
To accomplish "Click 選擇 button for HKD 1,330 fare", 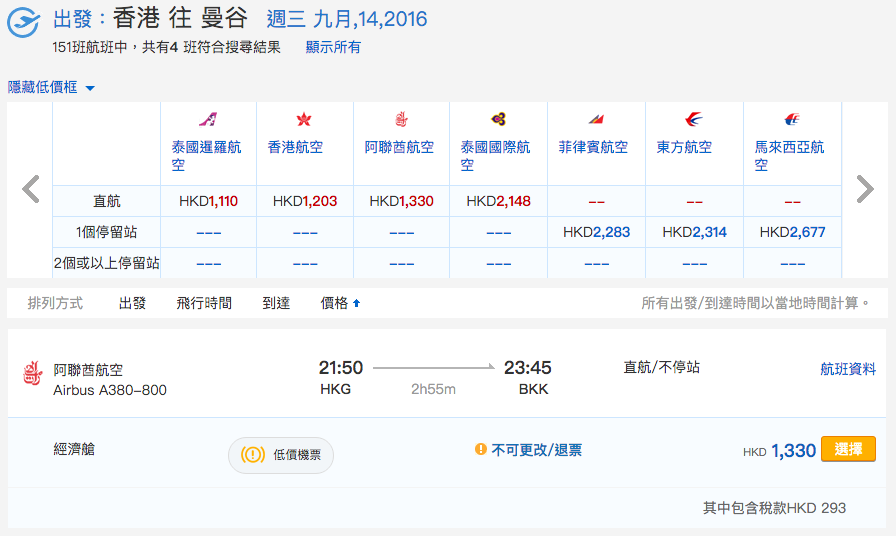I will click(848, 449).
